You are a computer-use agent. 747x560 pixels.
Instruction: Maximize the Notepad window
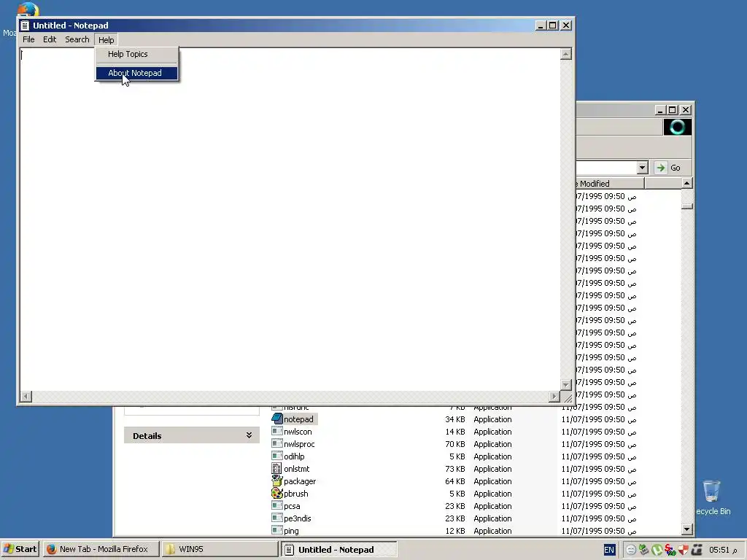[553, 26]
